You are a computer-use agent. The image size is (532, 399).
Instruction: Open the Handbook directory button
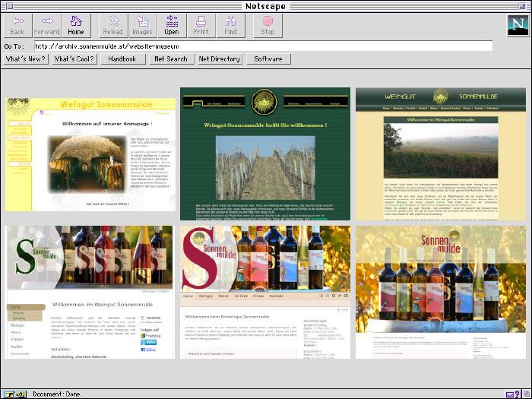(x=122, y=59)
